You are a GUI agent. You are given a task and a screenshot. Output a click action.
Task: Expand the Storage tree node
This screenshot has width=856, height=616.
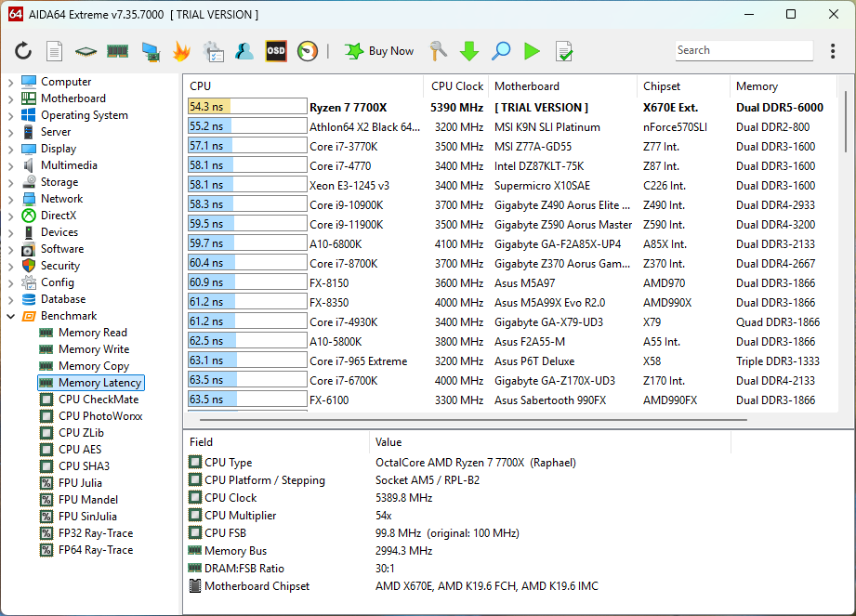tap(11, 182)
